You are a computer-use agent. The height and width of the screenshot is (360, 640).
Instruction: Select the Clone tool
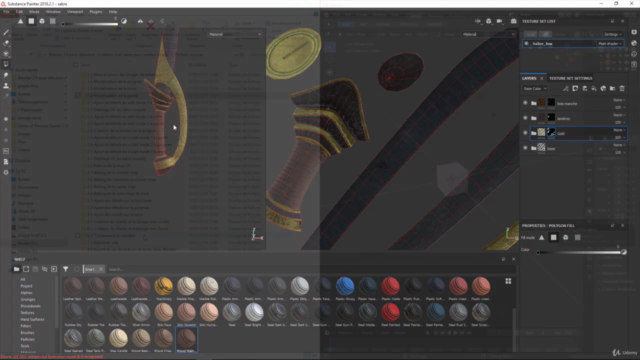tap(6, 86)
